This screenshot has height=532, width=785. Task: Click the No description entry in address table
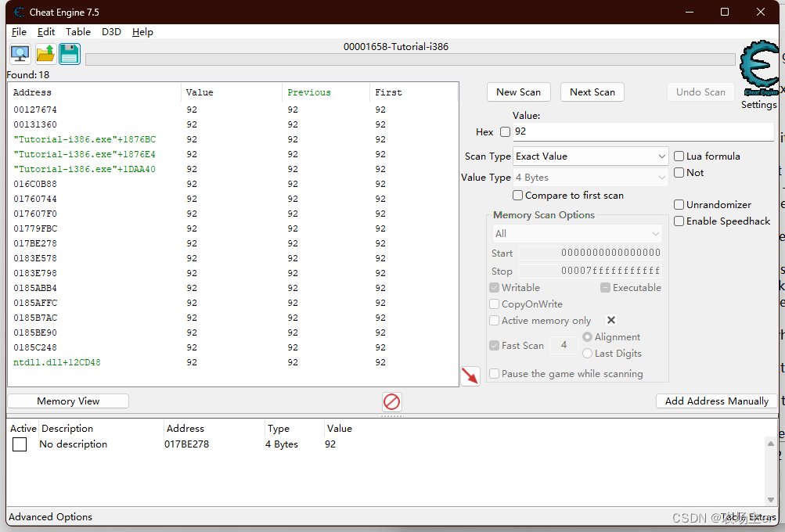pos(73,444)
